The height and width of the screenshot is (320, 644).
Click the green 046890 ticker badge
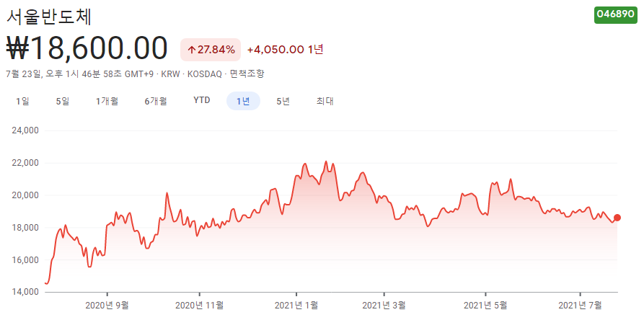pos(616,14)
